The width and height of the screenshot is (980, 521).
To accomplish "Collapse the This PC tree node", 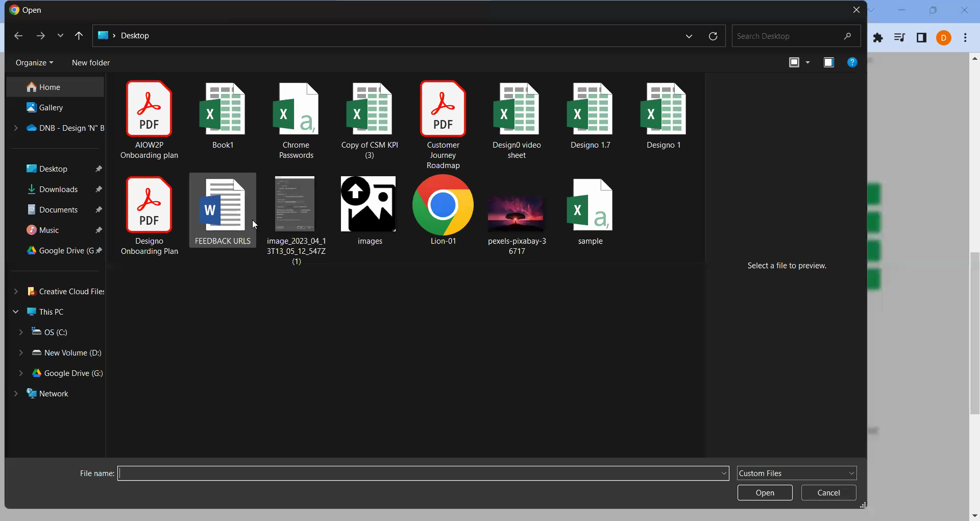I will pos(16,312).
